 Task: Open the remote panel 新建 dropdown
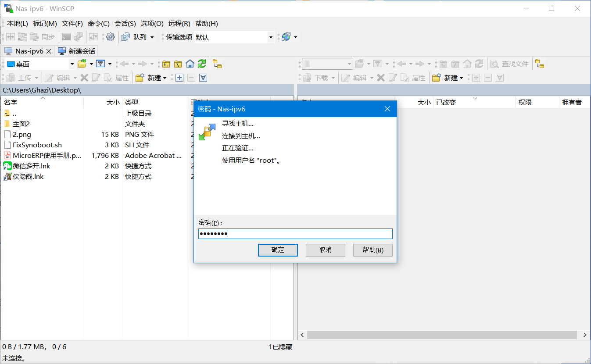tap(448, 78)
